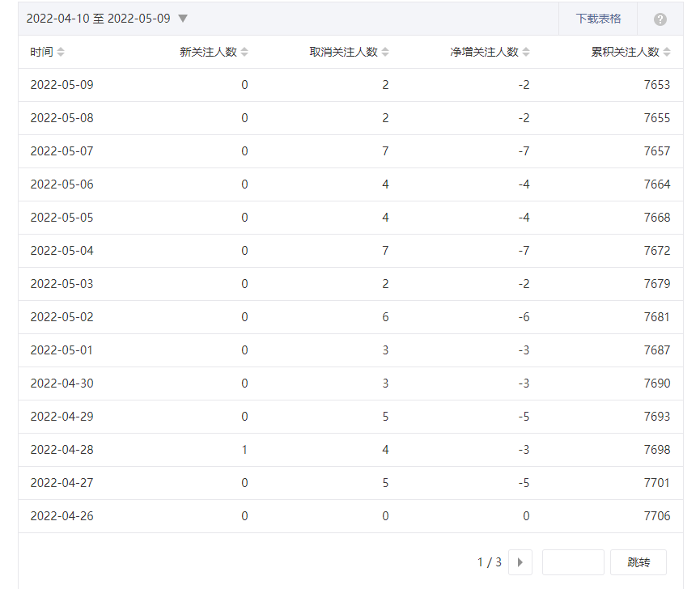700x589 pixels.
Task: Click unfollow count 5 on 2022-04-29
Action: pos(385,417)
